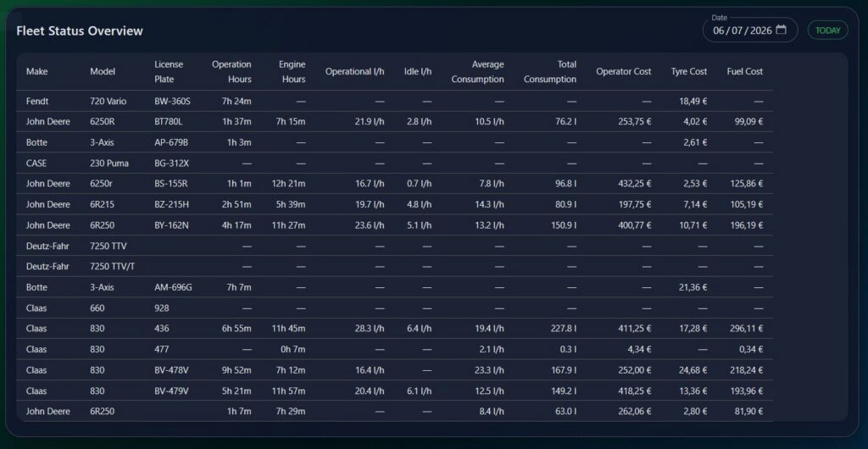Select license plate BG-312X
The width and height of the screenshot is (868, 449).
[x=171, y=164]
